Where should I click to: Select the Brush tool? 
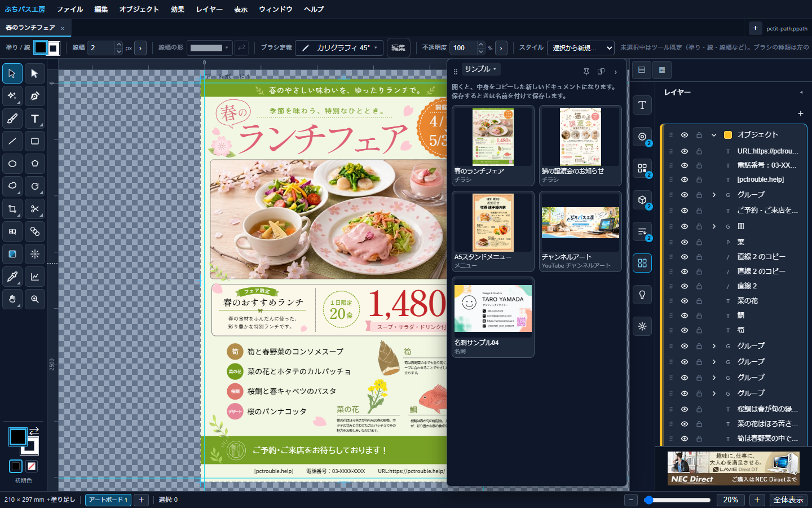point(12,119)
